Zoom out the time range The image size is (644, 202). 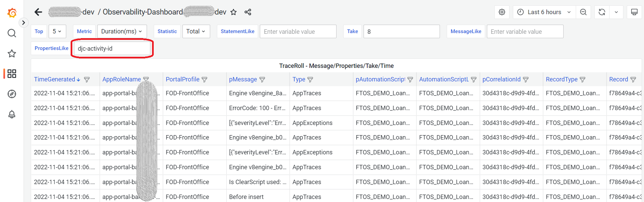583,12
